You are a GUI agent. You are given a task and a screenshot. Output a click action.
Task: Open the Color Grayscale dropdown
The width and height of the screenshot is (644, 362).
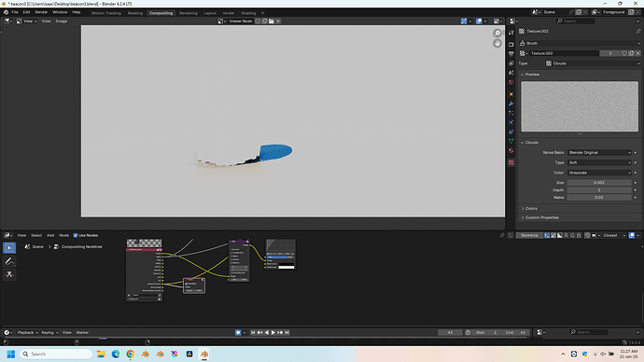(x=599, y=173)
